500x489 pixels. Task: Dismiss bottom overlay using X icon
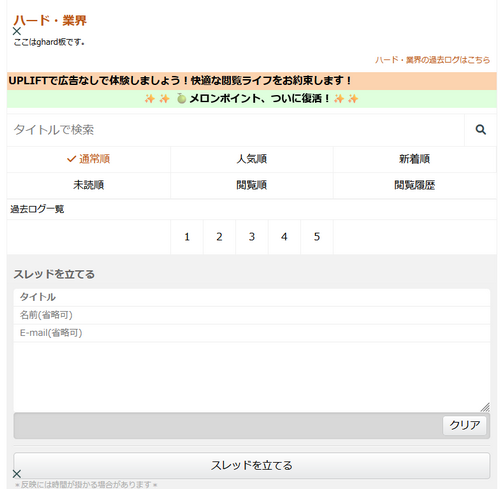pyautogui.click(x=17, y=474)
